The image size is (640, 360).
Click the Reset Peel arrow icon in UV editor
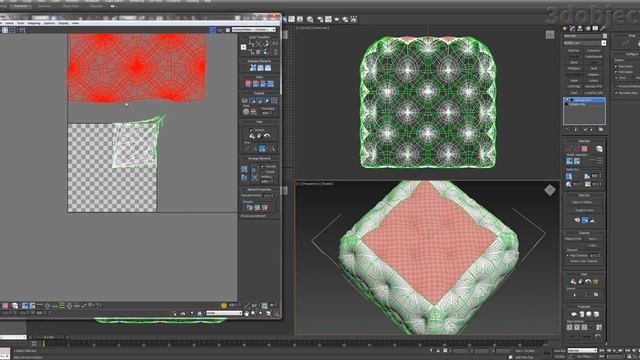pos(267,136)
